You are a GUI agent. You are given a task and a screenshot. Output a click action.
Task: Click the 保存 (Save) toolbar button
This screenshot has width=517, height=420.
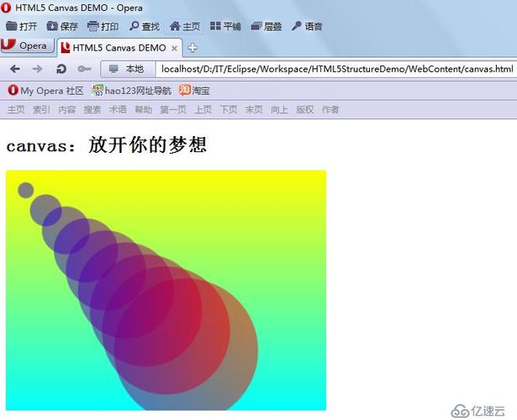[x=62, y=26]
